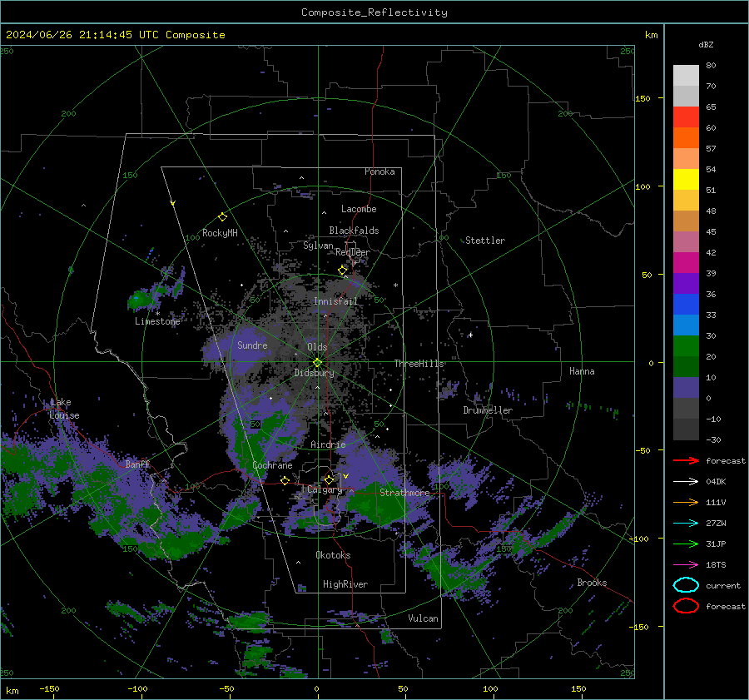Click the Lake Louise label
The image size is (749, 700).
64,409
